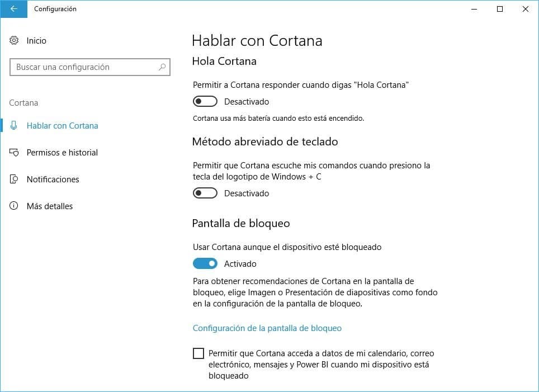
Task: Open Notificaciones via its sidebar icon
Action: click(x=13, y=179)
